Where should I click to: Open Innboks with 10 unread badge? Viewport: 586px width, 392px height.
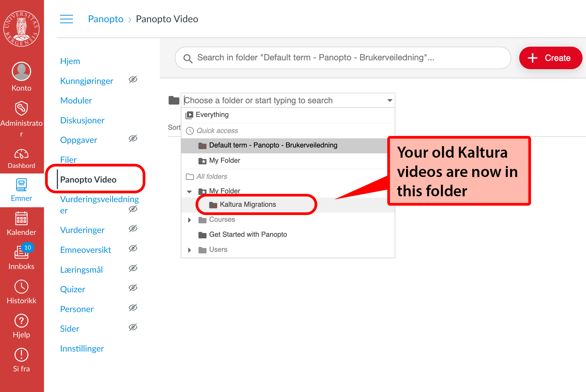(21, 253)
